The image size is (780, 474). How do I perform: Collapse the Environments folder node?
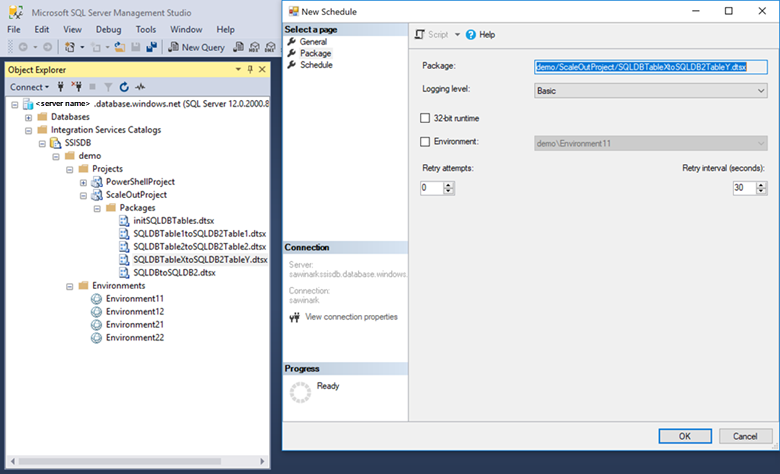pyautogui.click(x=70, y=286)
